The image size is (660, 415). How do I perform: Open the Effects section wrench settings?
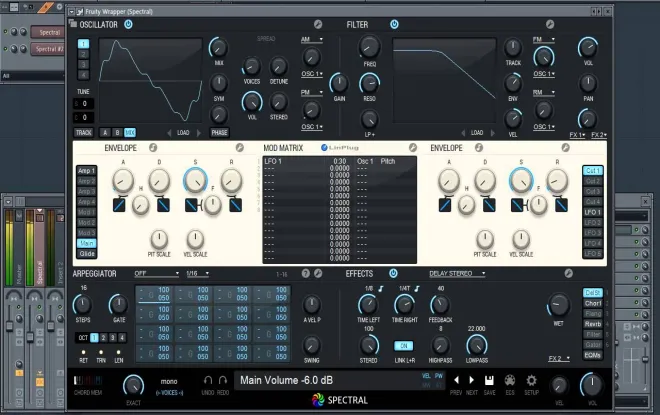tap(569, 274)
